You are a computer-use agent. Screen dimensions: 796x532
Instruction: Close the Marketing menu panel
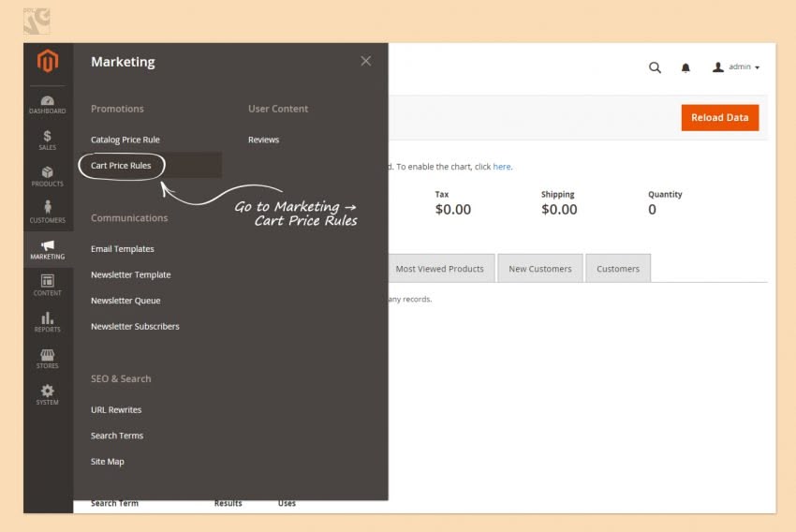365,61
